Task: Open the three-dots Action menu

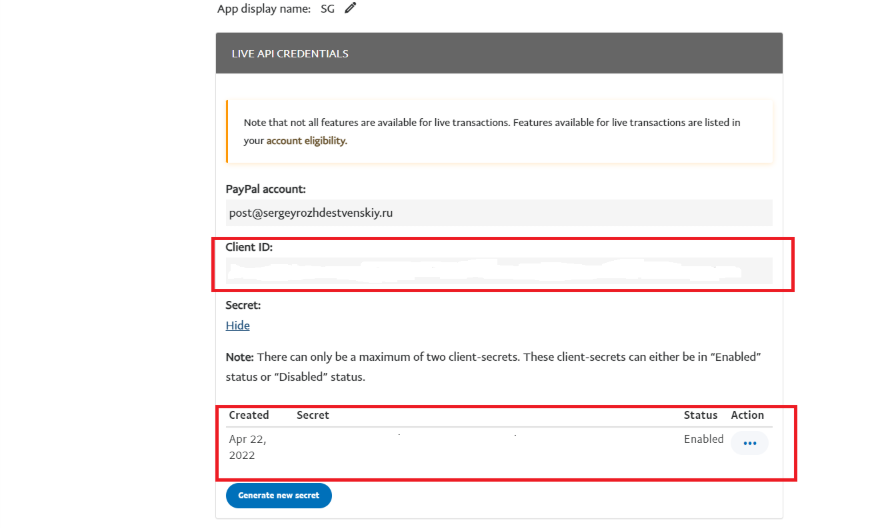Action: [x=749, y=443]
